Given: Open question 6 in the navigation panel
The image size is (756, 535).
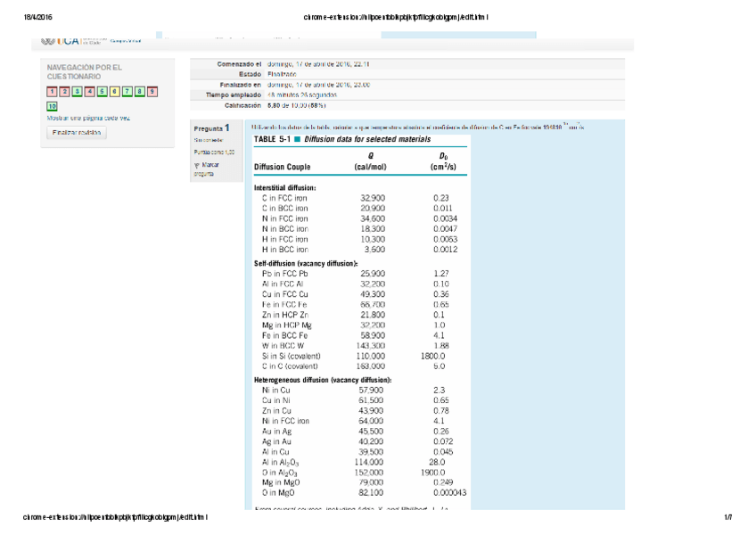Looking at the screenshot, I should (113, 92).
